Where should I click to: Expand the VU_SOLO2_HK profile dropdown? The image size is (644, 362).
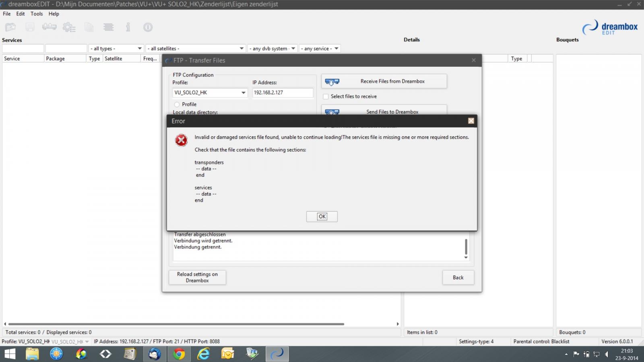point(243,93)
